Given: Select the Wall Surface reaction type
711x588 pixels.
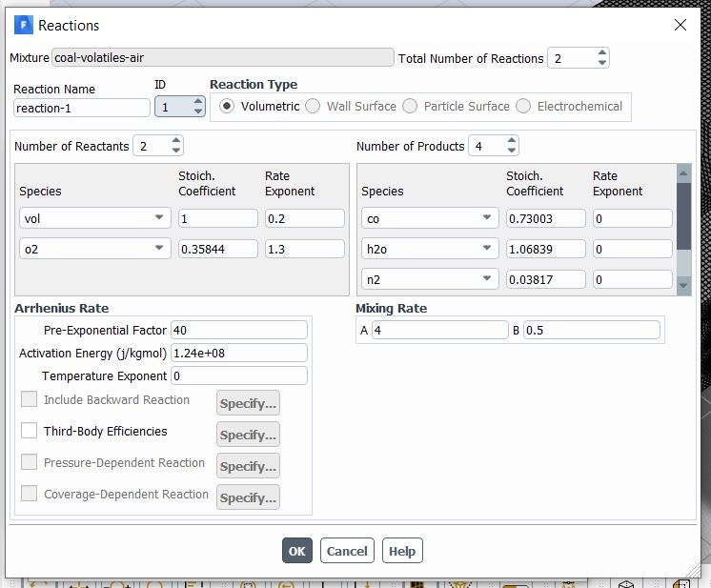Looking at the screenshot, I should 313,106.
